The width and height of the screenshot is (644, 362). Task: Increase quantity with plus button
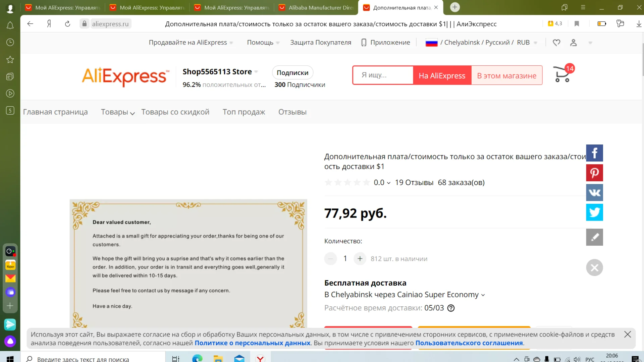click(360, 259)
